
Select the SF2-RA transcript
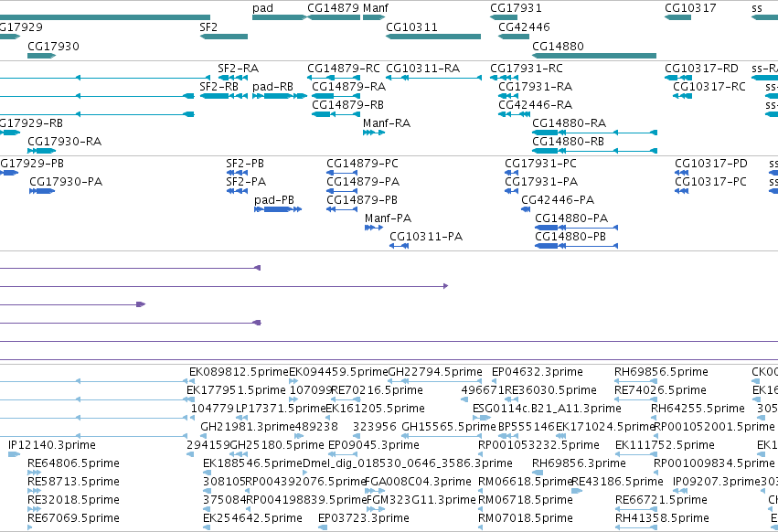233,78
